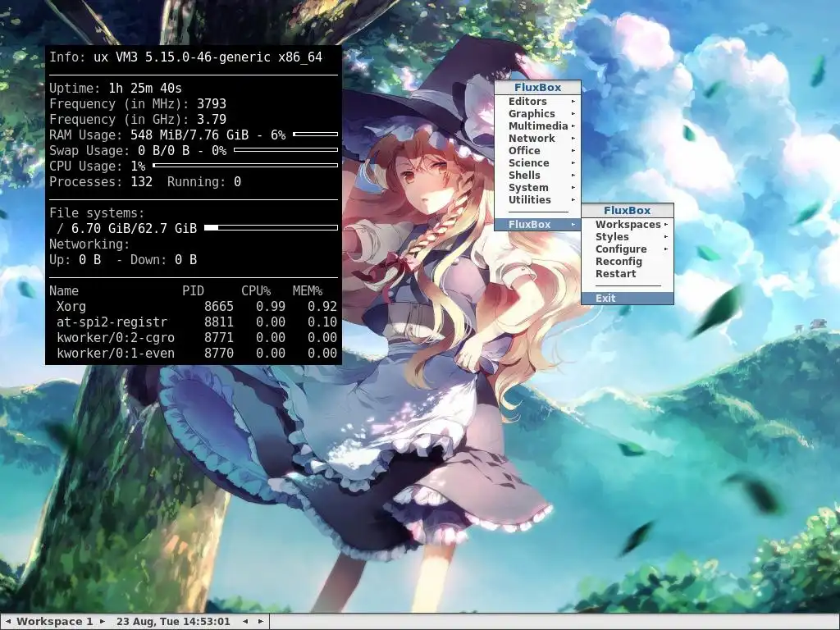Click the Uptime 1h 25m 40s line
This screenshot has width=840, height=630.
pyautogui.click(x=116, y=88)
